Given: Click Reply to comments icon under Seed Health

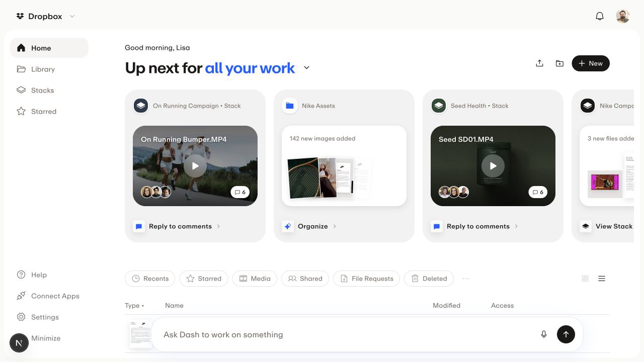Looking at the screenshot, I should (437, 226).
